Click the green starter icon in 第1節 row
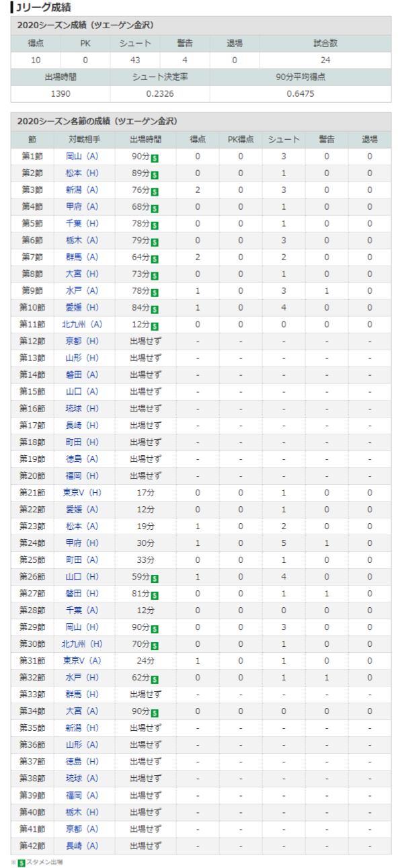The width and height of the screenshot is (400, 868). 155,158
